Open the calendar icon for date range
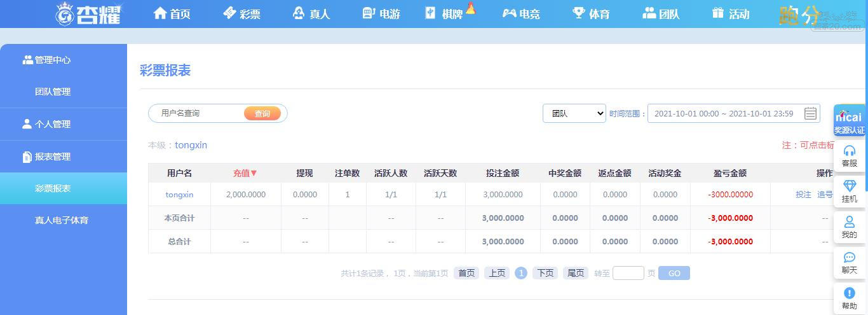The width and height of the screenshot is (868, 315). pyautogui.click(x=810, y=113)
